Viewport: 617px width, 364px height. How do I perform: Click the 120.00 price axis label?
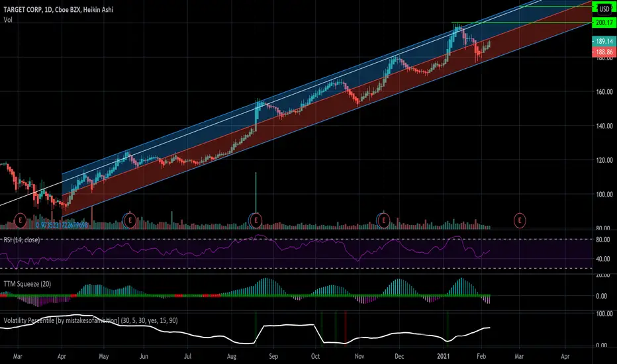click(604, 160)
